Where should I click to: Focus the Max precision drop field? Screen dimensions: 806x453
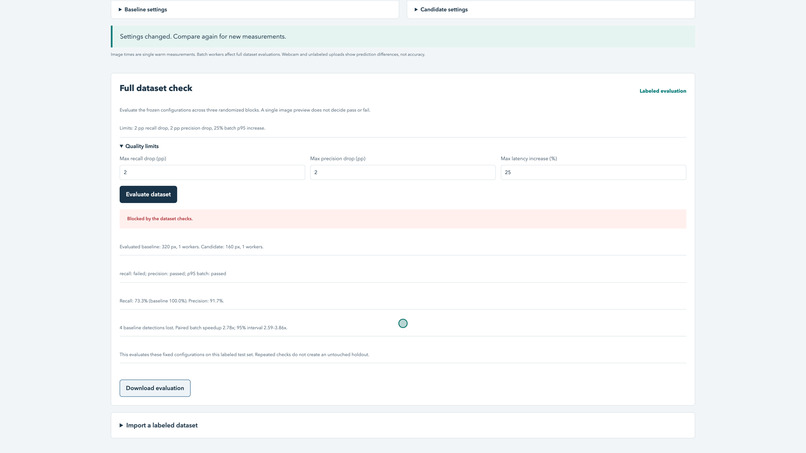point(402,172)
